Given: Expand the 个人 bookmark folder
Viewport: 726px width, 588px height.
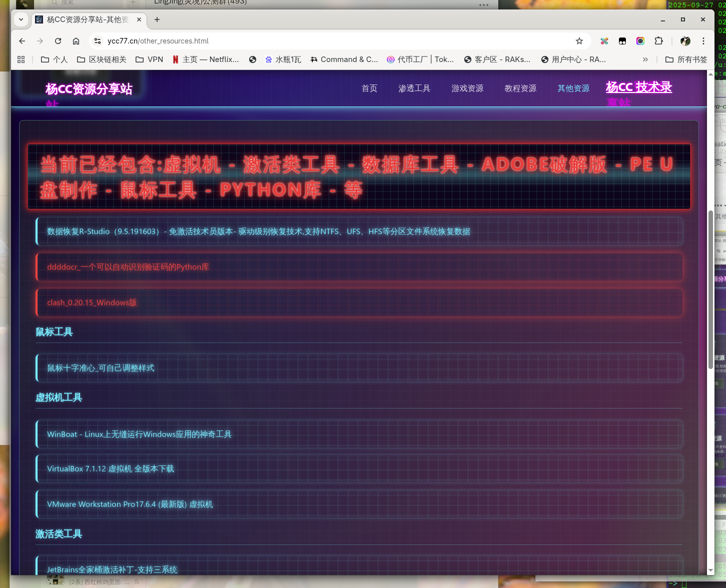Looking at the screenshot, I should click(54, 59).
